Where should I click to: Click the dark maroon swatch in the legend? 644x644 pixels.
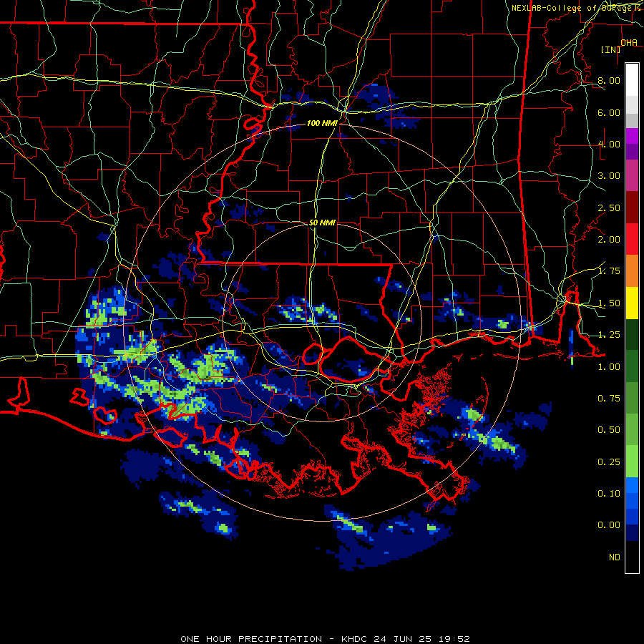tap(632, 208)
